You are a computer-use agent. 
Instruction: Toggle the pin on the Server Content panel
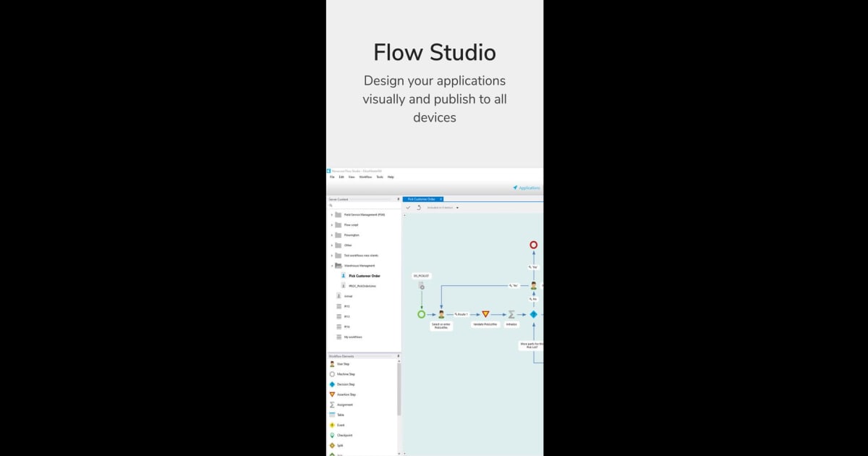pos(397,199)
